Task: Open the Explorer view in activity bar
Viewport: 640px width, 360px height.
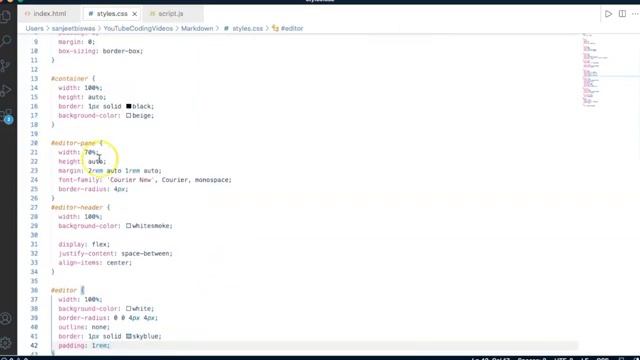Action: (x=6, y=16)
